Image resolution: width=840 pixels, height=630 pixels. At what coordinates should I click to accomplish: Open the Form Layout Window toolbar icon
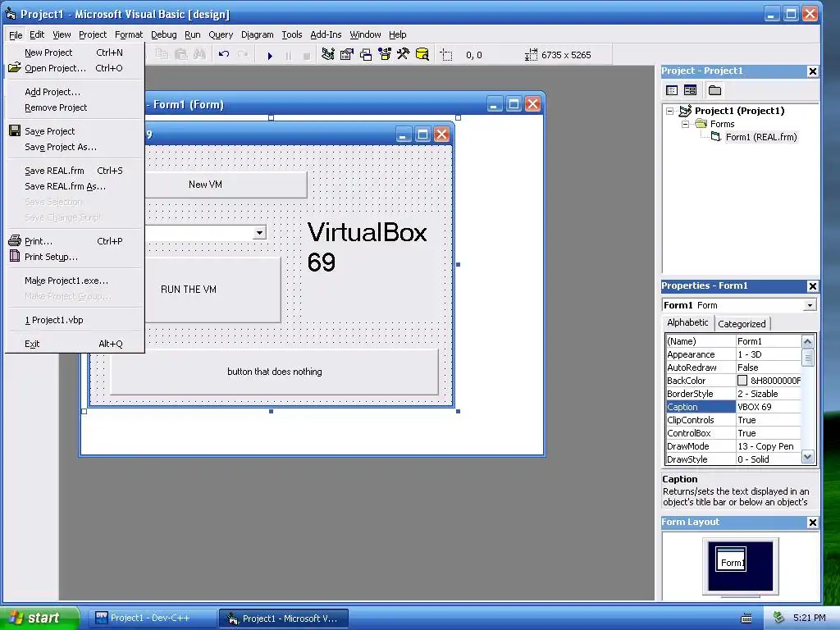(366, 54)
